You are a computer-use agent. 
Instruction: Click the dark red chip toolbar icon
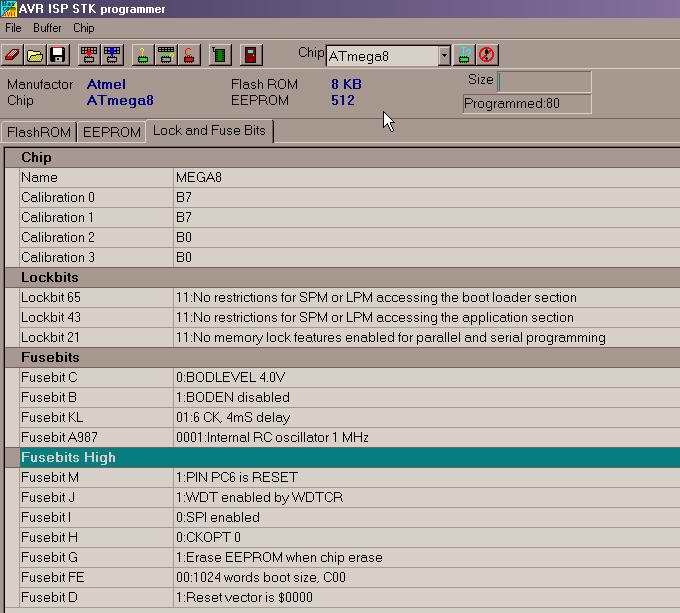click(252, 55)
